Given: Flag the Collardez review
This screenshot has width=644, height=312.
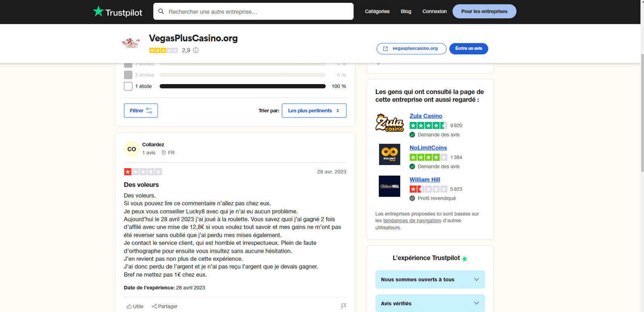Looking at the screenshot, I should coord(344,306).
